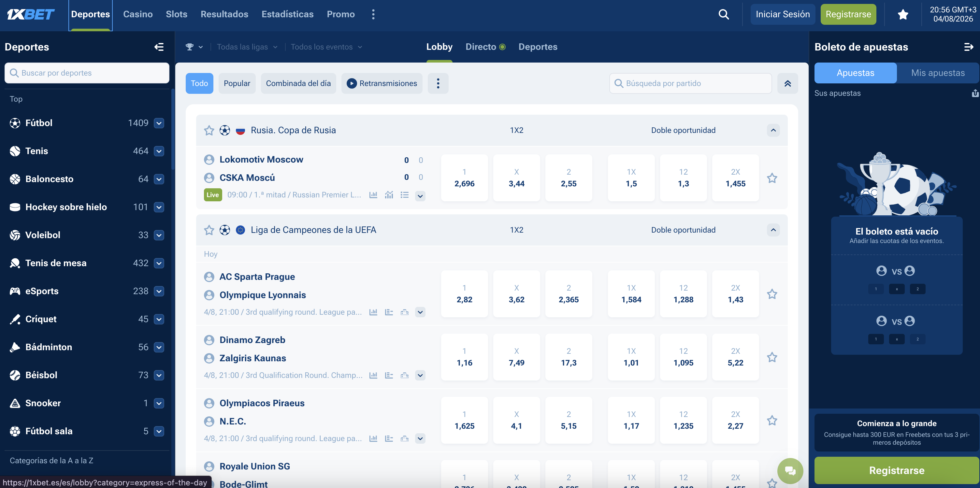
Task: Open the list icon for the Lokomotiv match
Action: pyautogui.click(x=404, y=195)
